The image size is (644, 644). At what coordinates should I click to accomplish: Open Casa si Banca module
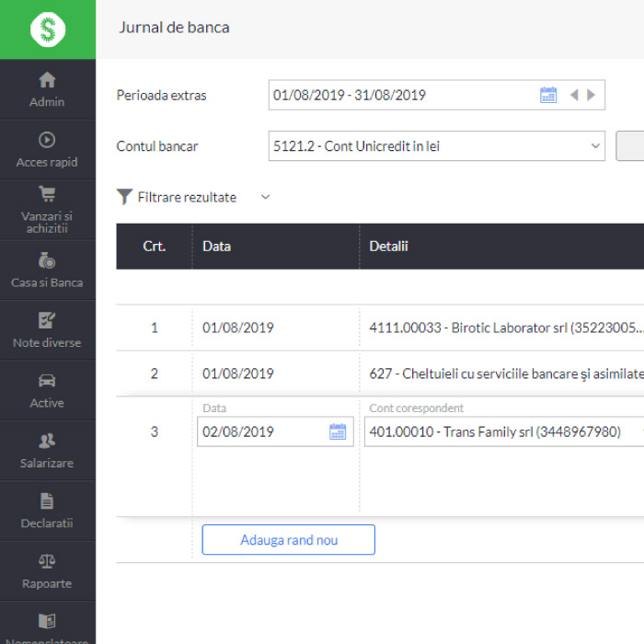click(x=47, y=270)
